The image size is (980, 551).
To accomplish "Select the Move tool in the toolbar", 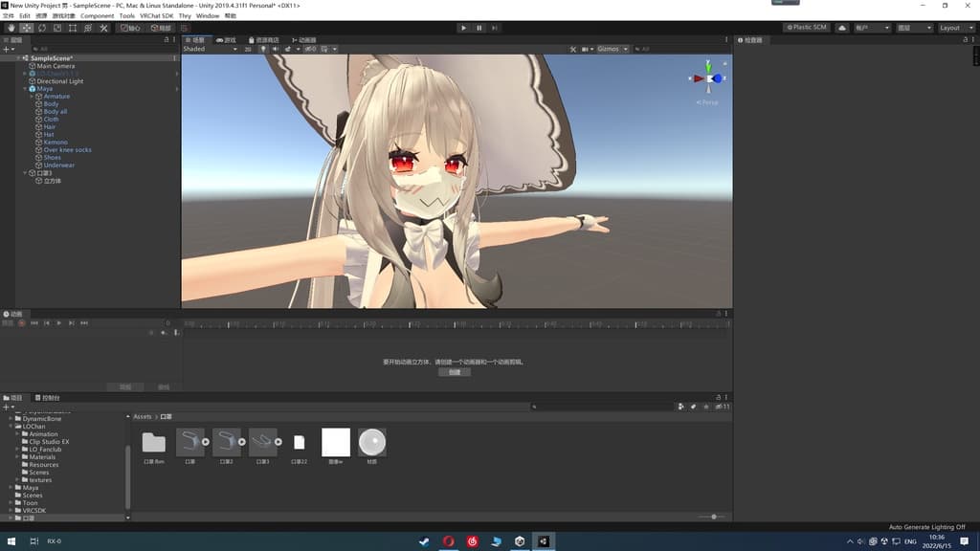I will point(27,28).
